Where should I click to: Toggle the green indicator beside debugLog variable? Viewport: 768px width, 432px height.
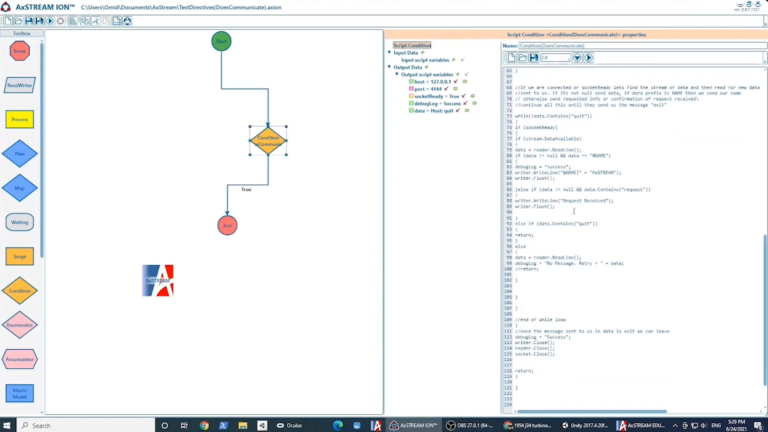tap(474, 103)
